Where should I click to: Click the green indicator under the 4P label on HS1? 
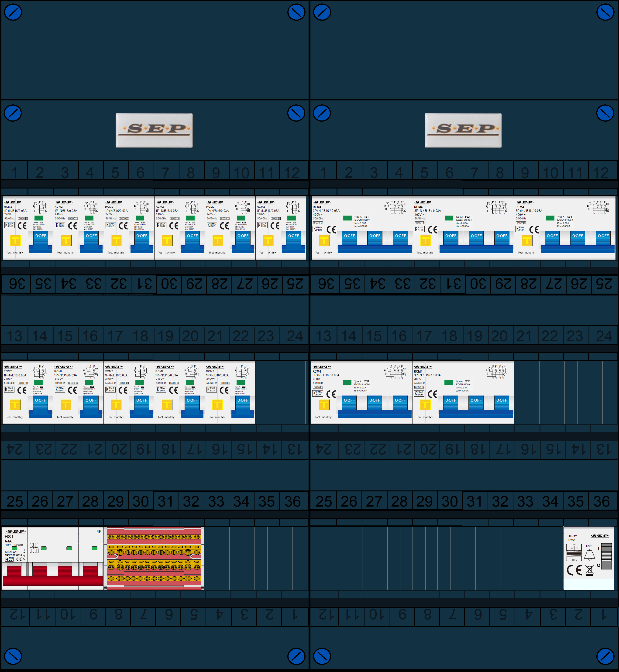click(94, 548)
